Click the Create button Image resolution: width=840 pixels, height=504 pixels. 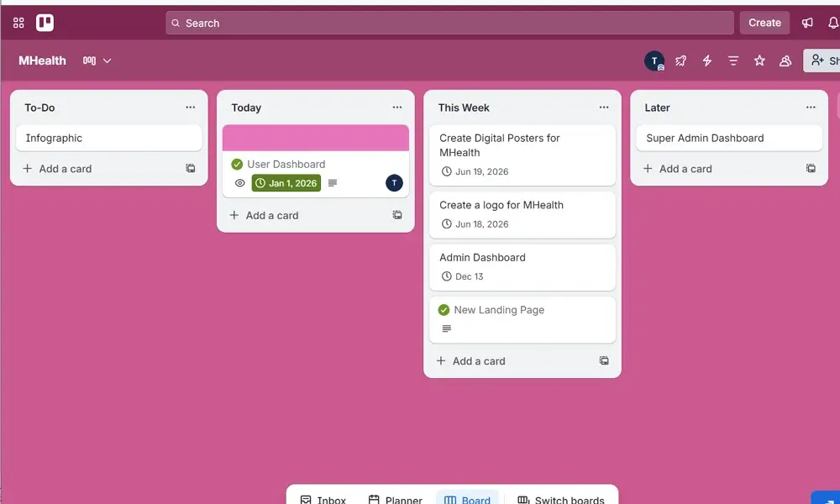point(764,23)
